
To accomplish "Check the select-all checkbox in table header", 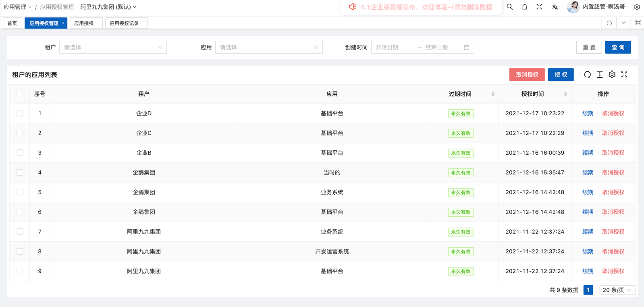I will pos(20,94).
